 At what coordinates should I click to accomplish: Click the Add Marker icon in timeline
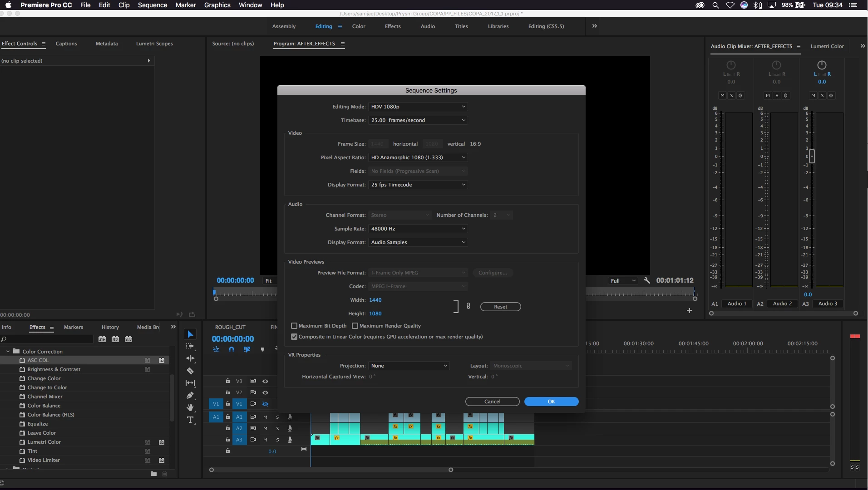click(262, 349)
